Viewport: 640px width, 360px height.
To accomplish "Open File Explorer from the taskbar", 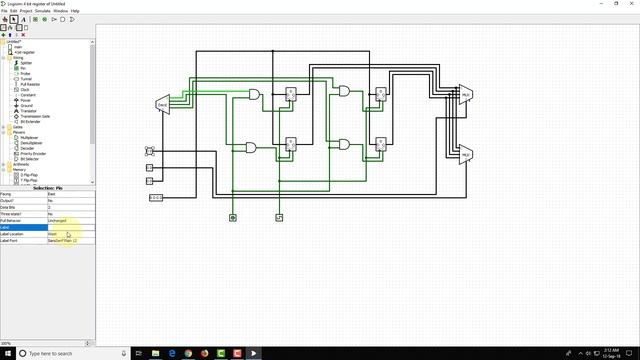I will click(x=156, y=353).
